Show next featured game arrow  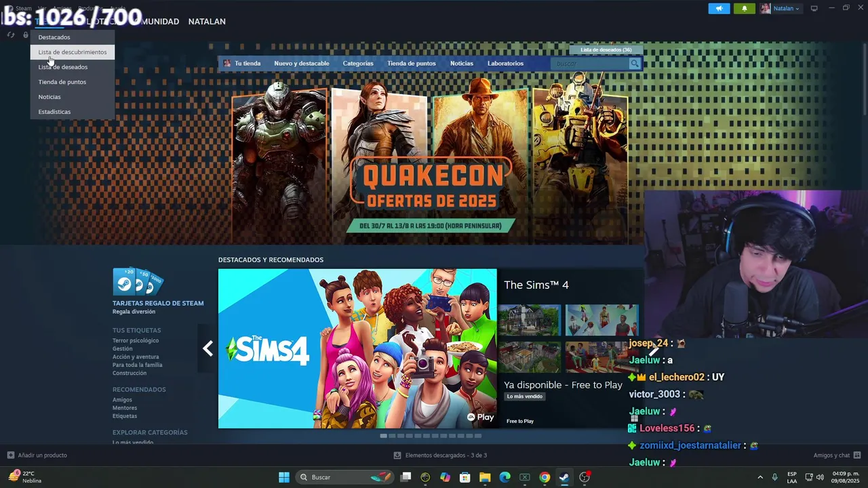click(x=653, y=348)
